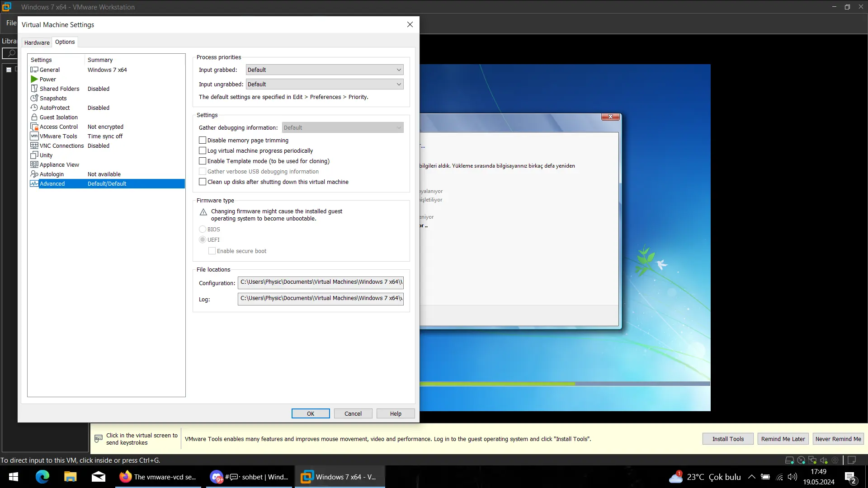Click the Configuration file path field

(x=321, y=282)
